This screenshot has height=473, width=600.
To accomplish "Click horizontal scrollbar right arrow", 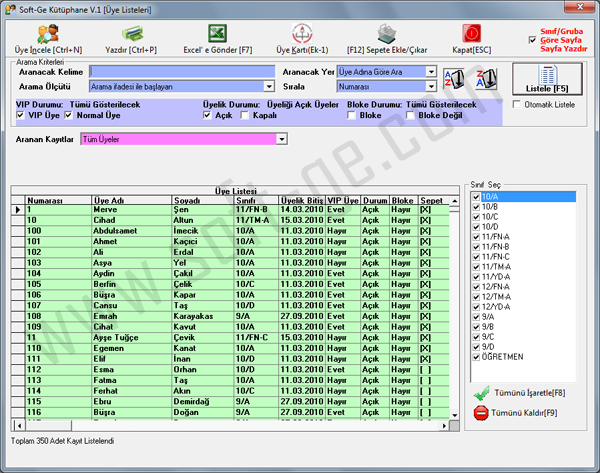I will [x=444, y=426].
